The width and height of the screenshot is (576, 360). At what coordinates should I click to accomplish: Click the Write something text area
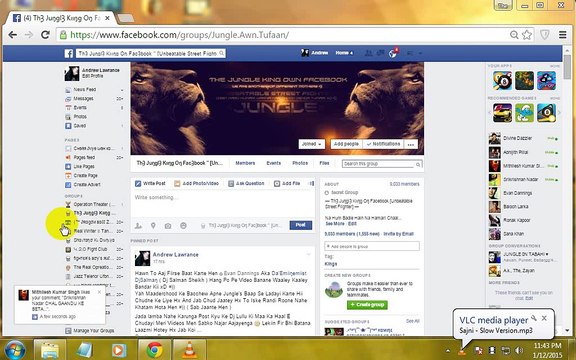tap(223, 204)
